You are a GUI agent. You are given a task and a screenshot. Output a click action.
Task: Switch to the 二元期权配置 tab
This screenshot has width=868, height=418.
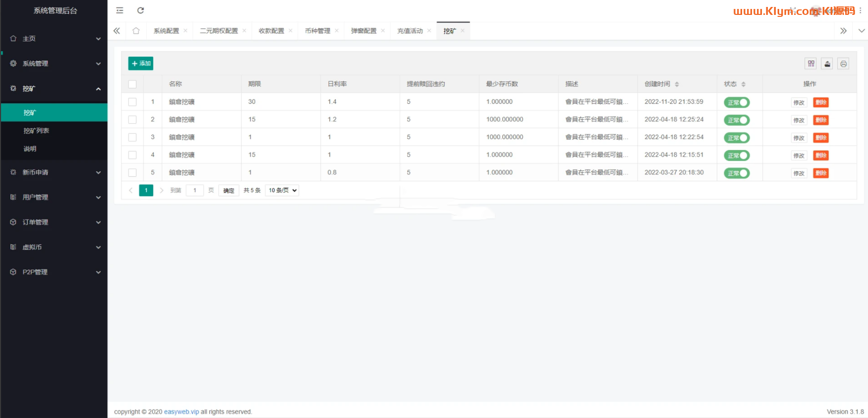pyautogui.click(x=219, y=31)
